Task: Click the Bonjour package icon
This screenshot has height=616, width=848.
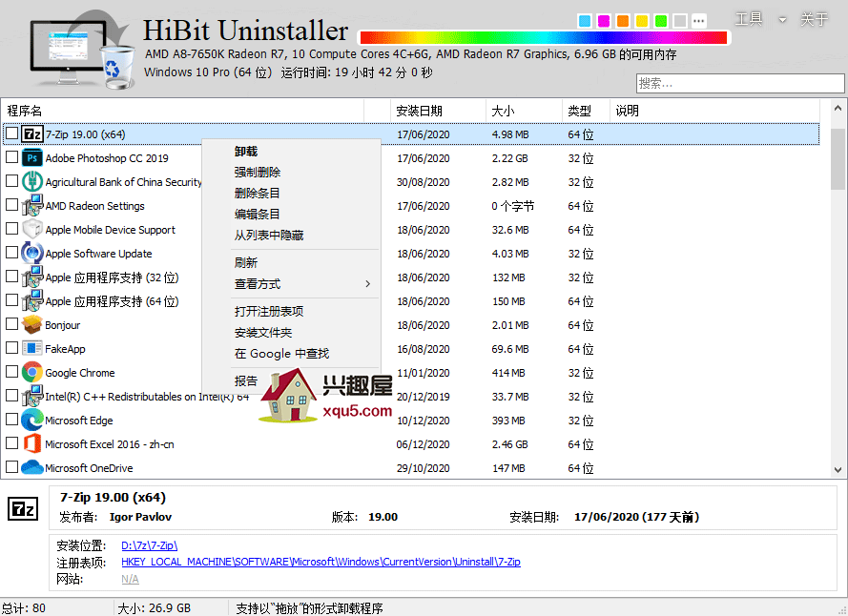Action: pos(31,324)
